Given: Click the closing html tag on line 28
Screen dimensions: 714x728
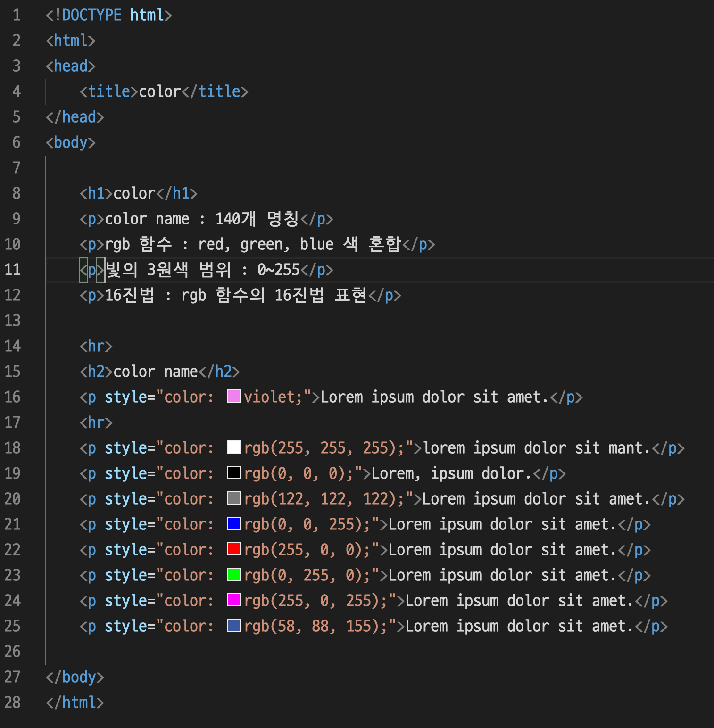Looking at the screenshot, I should (x=75, y=703).
